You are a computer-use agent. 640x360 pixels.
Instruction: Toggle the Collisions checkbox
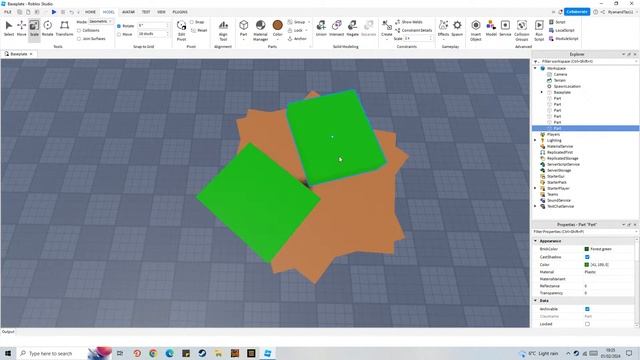(79, 31)
